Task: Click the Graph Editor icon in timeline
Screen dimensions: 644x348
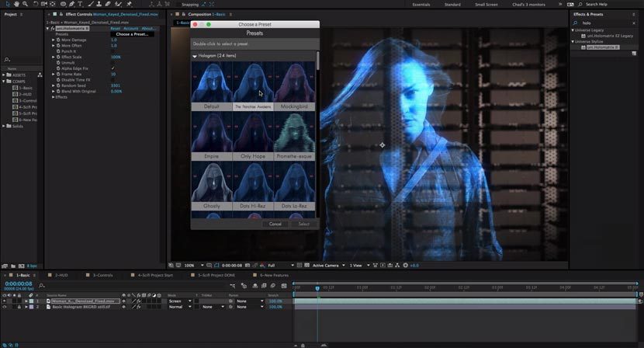Action: click(284, 286)
